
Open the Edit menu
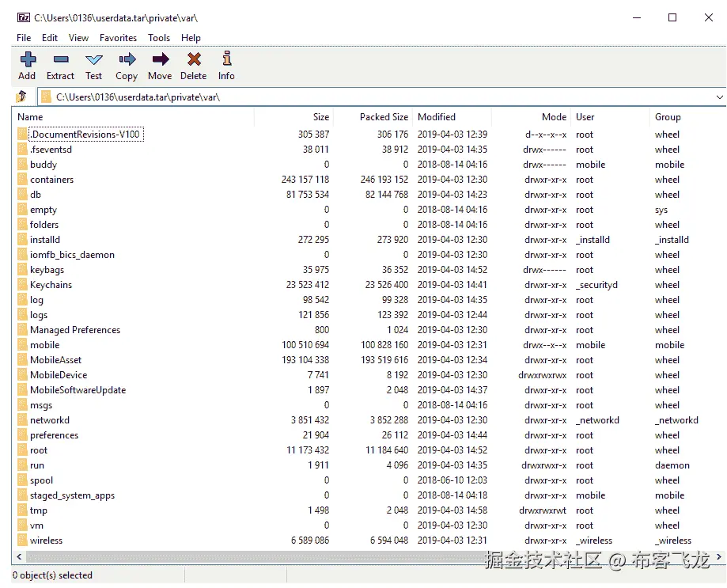[x=50, y=38]
